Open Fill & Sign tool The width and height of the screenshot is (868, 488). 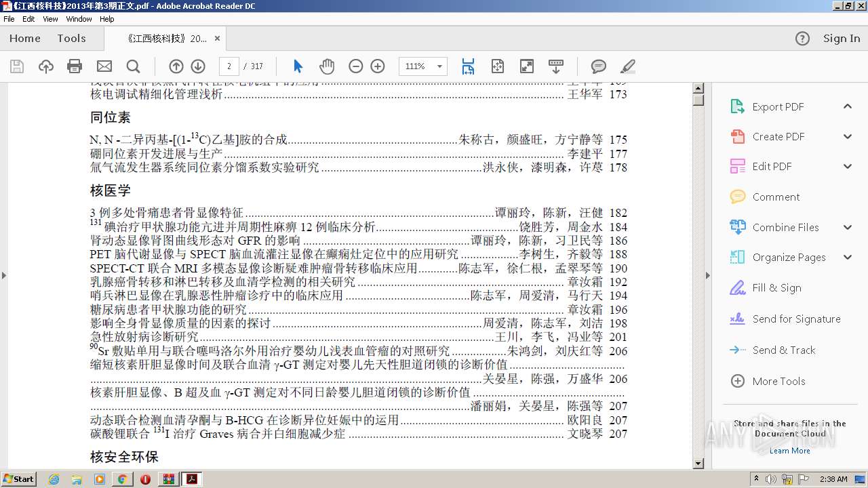pyautogui.click(x=776, y=287)
